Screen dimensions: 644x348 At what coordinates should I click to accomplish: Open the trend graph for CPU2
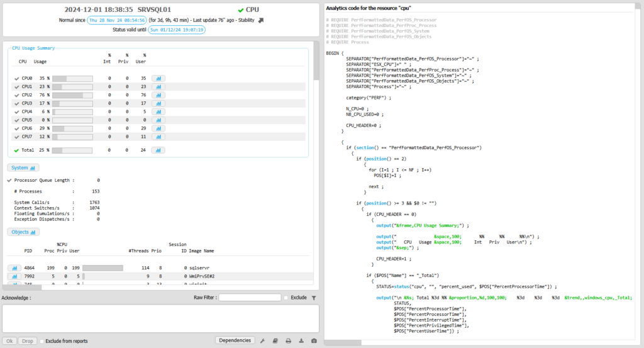[x=158, y=95]
